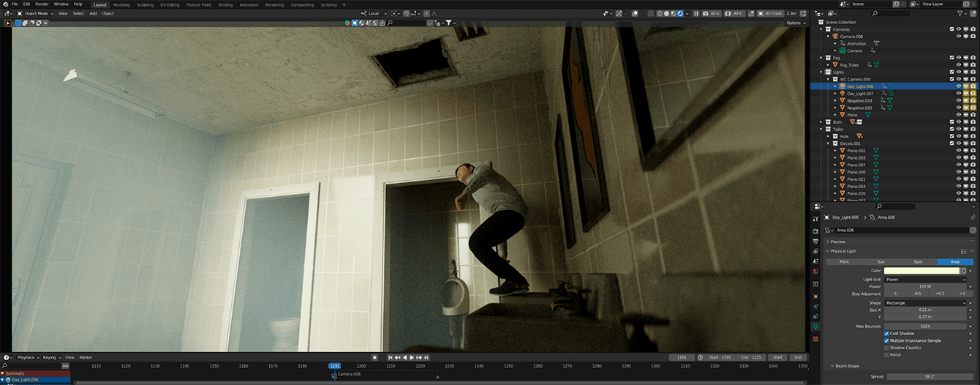
Task: Open the World properties tab icon
Action: tap(815, 272)
